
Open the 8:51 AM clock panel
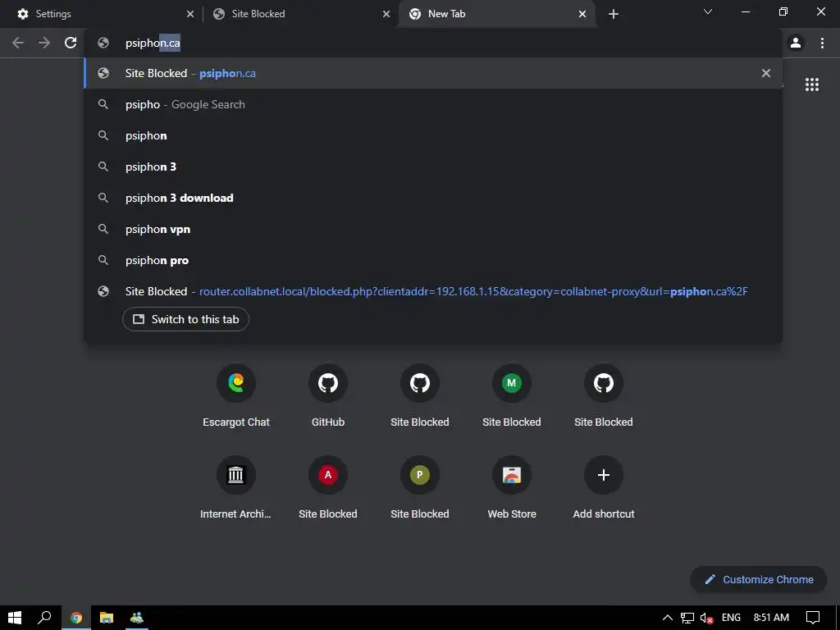tap(771, 618)
